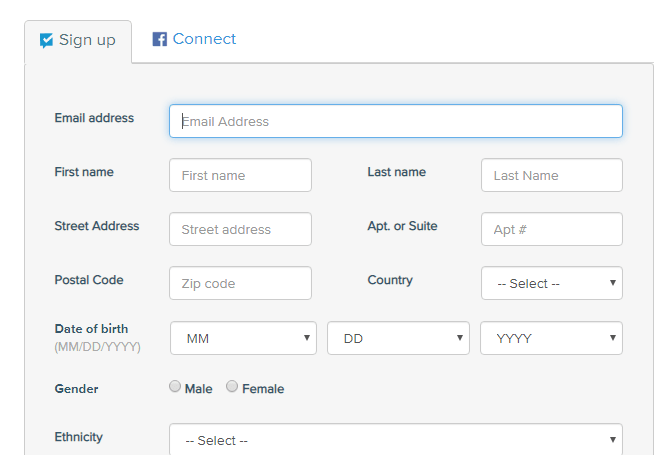Click the Street address input field

click(x=240, y=229)
